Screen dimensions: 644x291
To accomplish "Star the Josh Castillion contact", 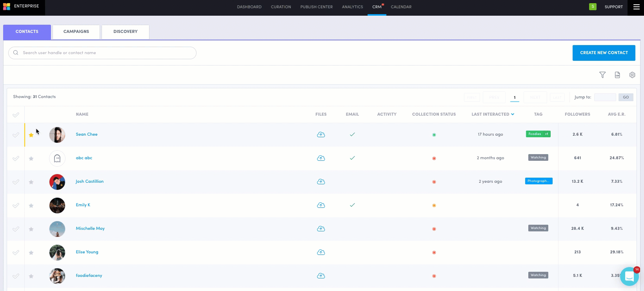I will [x=31, y=182].
